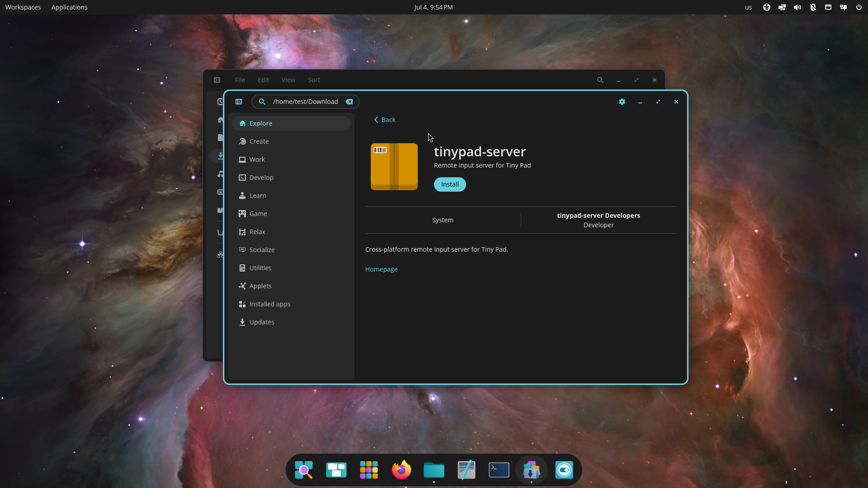Open COSMIC Store from dock

tap(532, 470)
